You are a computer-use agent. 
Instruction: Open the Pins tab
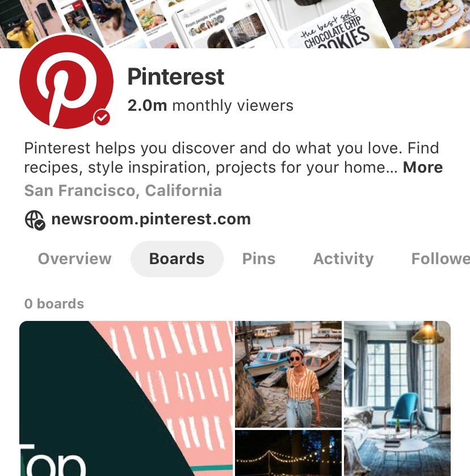pos(259,259)
